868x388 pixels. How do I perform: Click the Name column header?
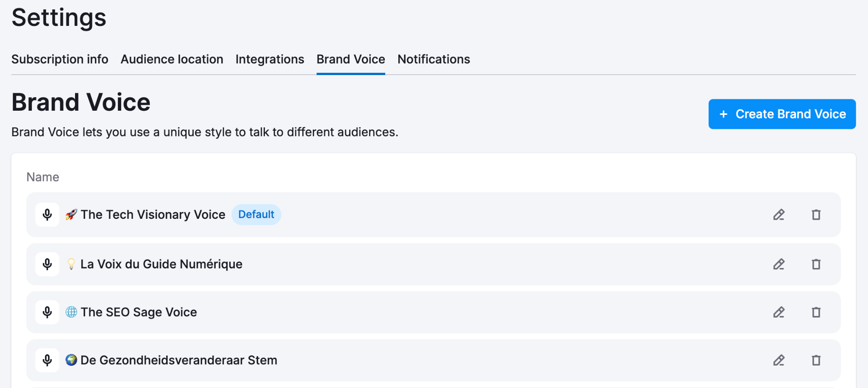[43, 177]
